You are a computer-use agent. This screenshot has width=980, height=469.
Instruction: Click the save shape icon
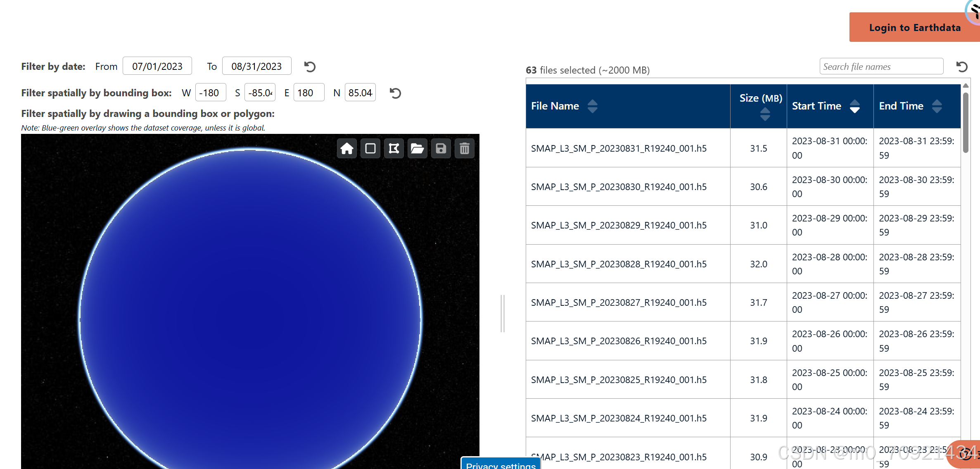tap(441, 148)
